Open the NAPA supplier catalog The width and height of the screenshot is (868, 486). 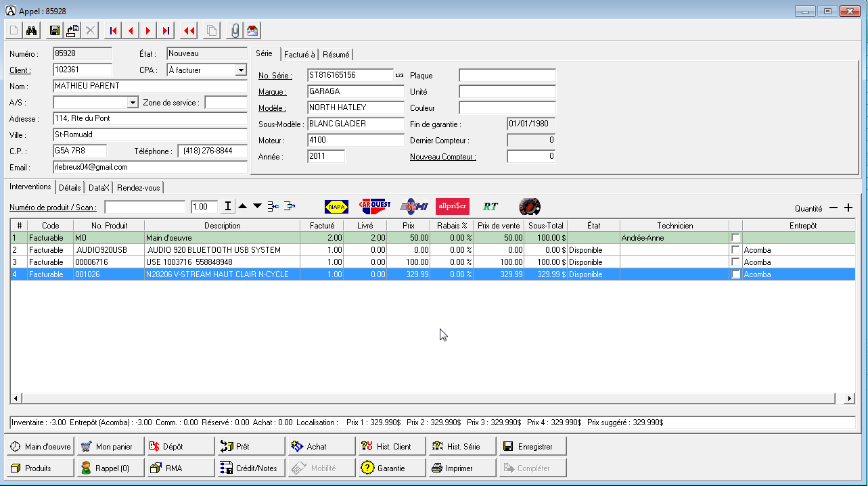coord(336,207)
